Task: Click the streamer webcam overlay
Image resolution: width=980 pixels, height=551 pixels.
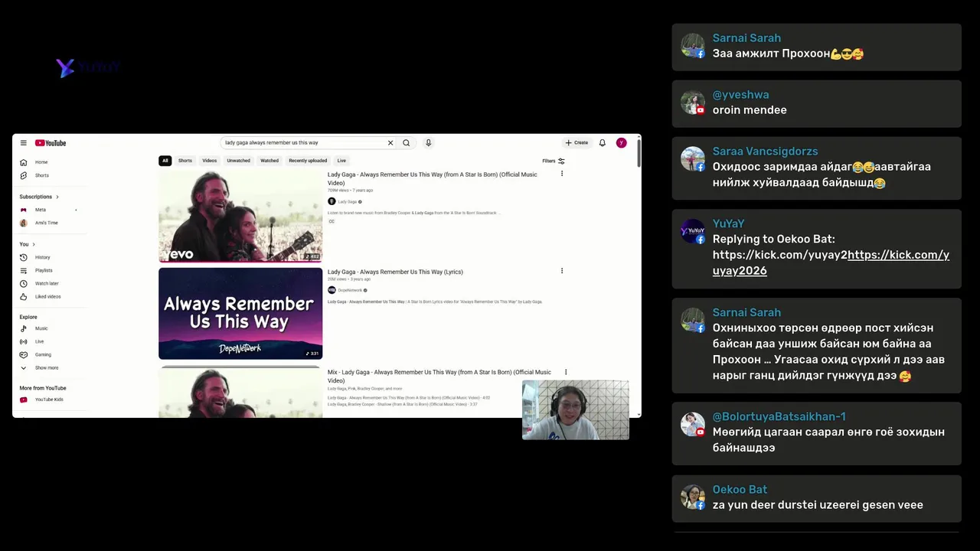Action: (576, 409)
